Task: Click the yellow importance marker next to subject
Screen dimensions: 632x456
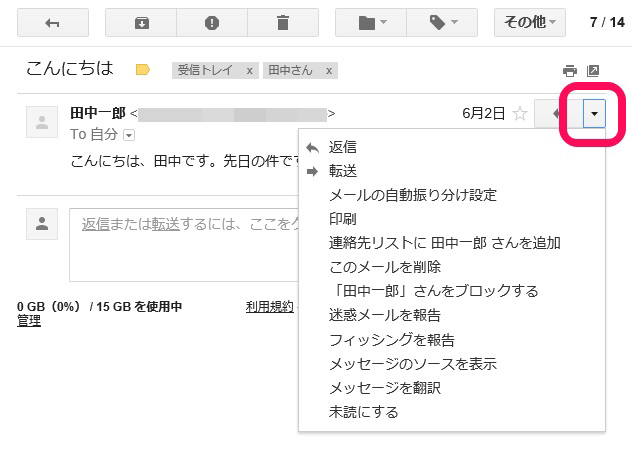Action: pos(143,70)
